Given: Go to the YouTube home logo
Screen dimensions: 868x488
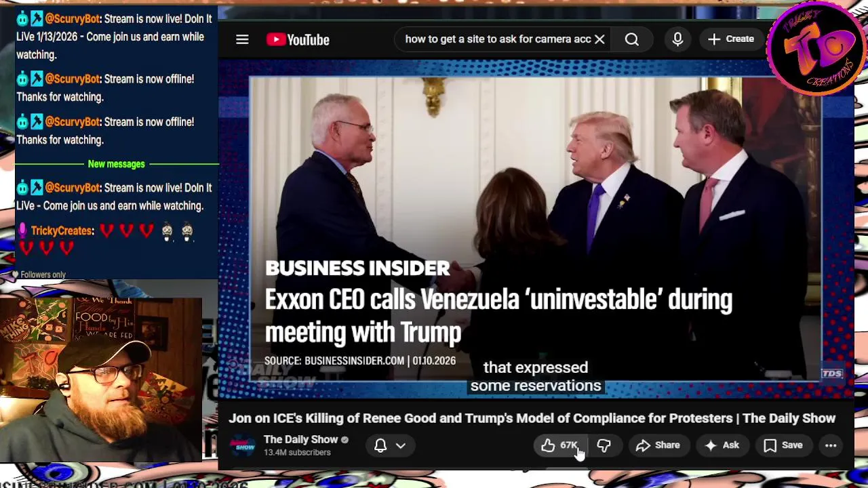Looking at the screenshot, I should click(298, 39).
